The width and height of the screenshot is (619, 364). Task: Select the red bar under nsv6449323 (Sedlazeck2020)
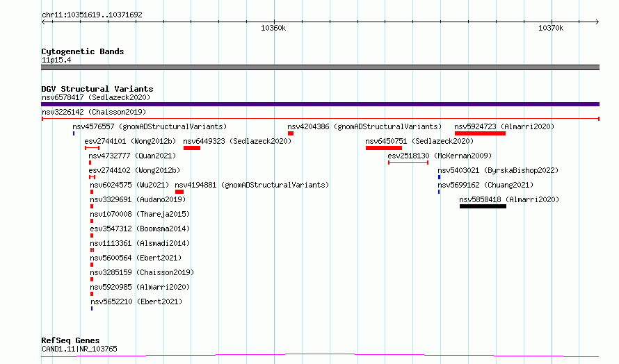click(x=192, y=148)
